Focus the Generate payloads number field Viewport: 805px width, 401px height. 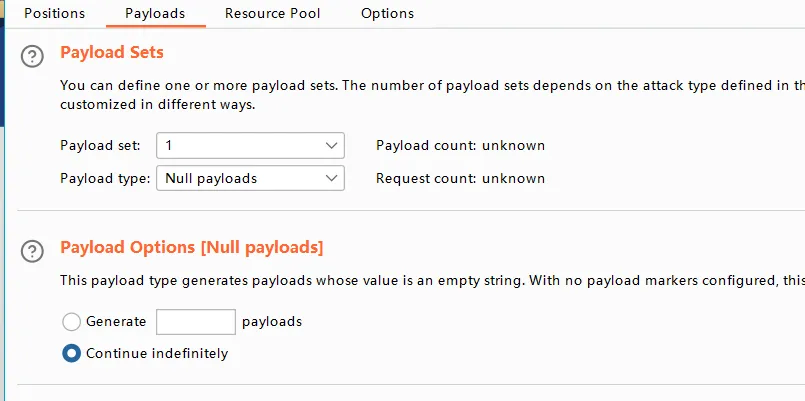click(x=196, y=322)
